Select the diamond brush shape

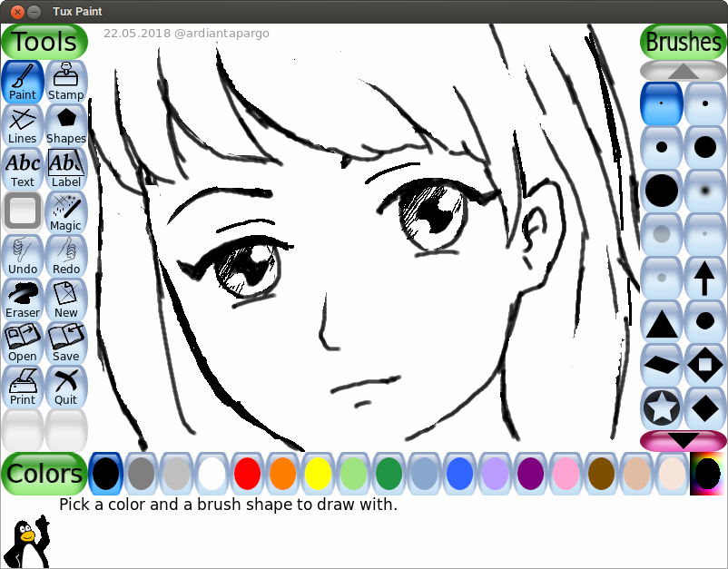tap(705, 408)
